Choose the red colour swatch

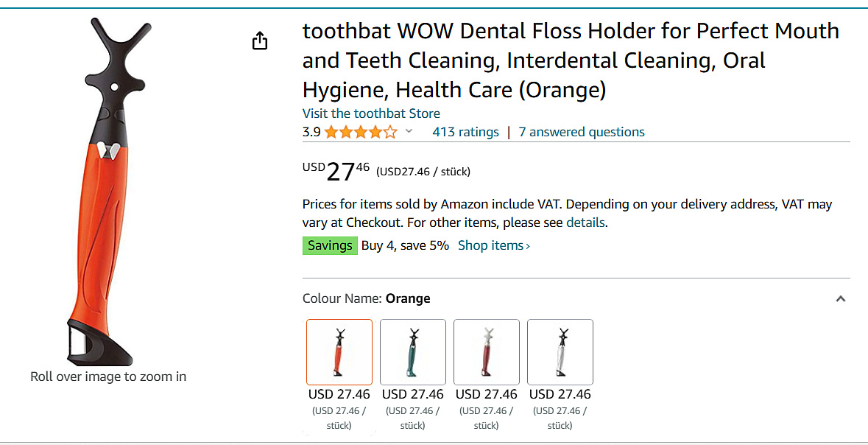487,352
